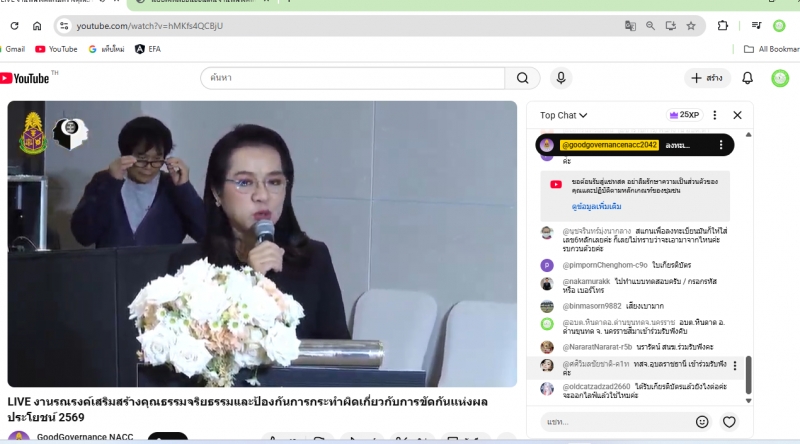Open the browser extensions puzzle icon
Image resolution: width=800 pixels, height=444 pixels.
(x=723, y=26)
